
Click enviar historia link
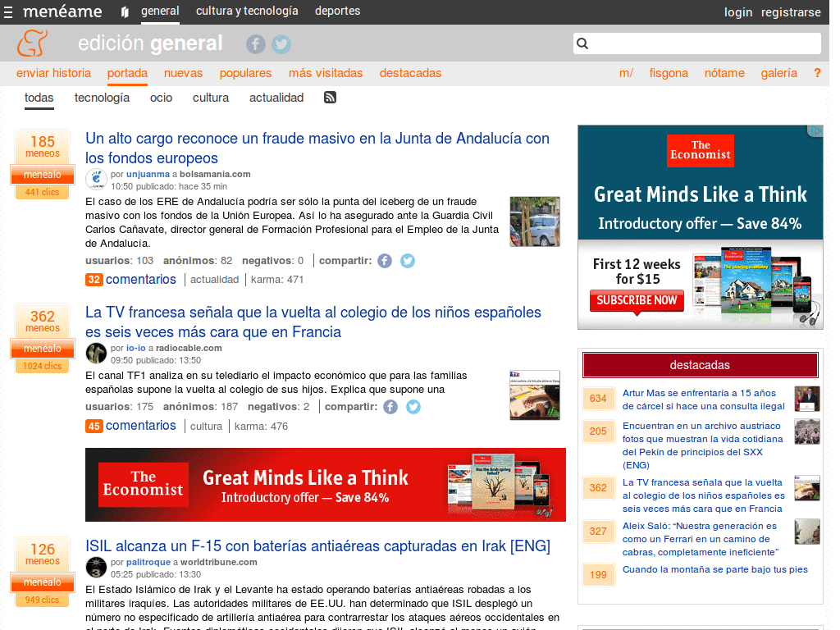click(x=53, y=73)
